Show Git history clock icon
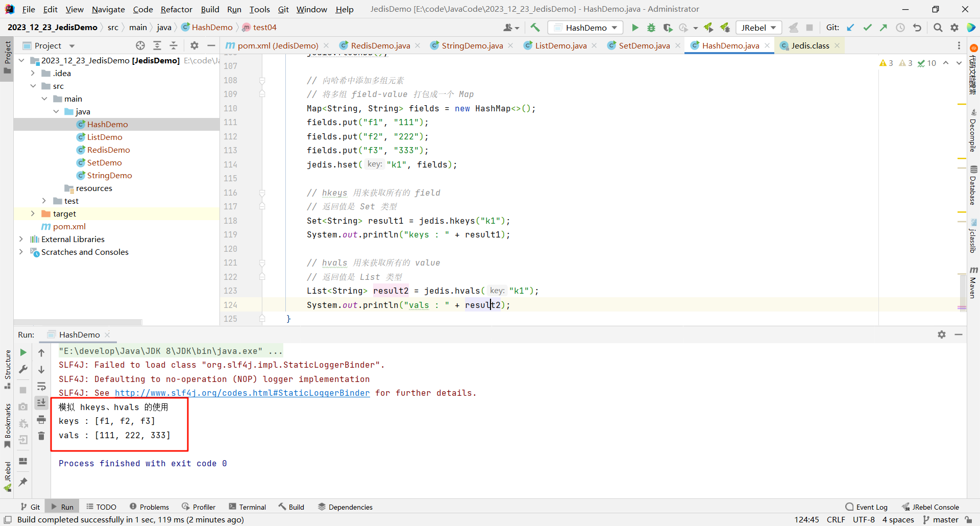Viewport: 980px width, 526px height. coord(900,28)
